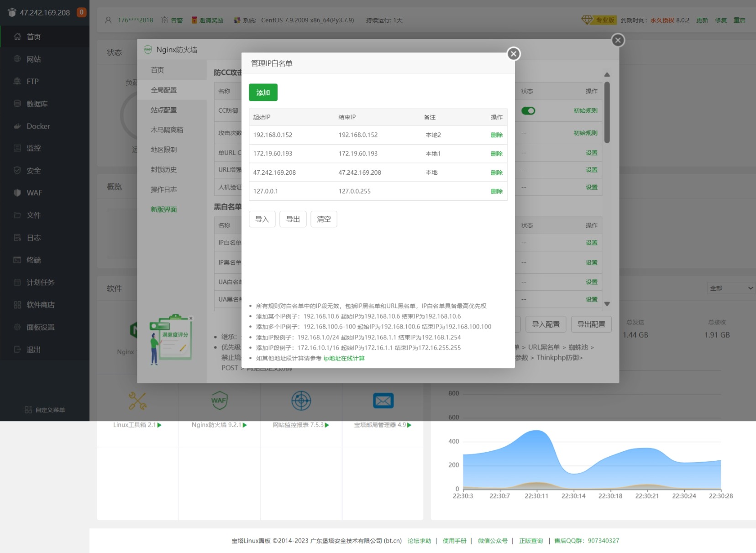
Task: Click the 重启 link in top bar
Action: (x=740, y=20)
